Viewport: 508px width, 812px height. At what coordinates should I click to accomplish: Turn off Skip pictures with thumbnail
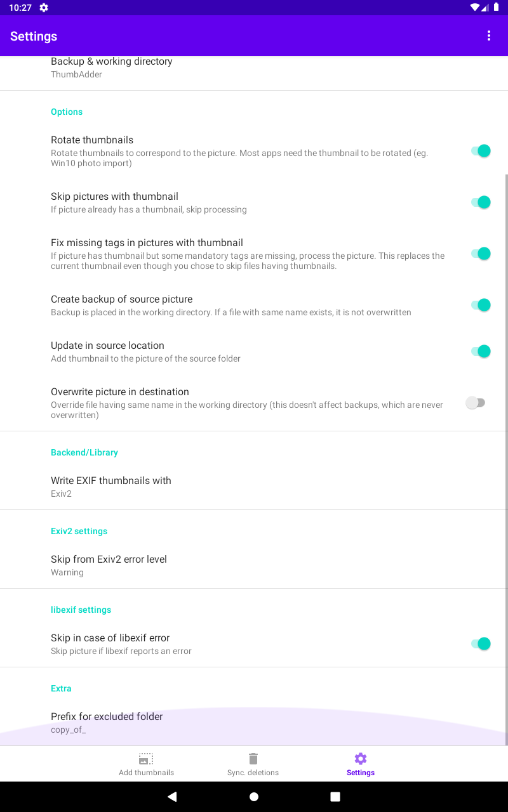point(481,202)
